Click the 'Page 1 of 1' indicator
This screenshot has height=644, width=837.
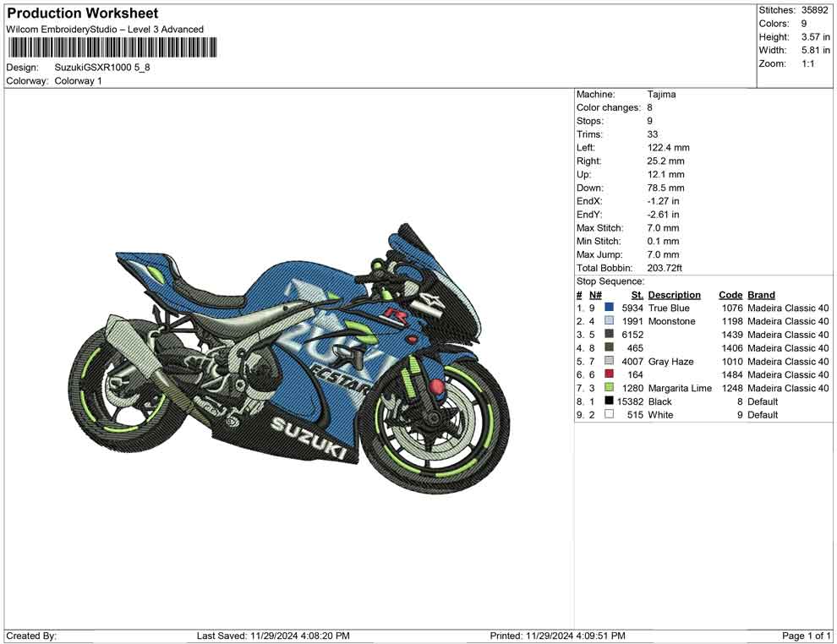806,636
